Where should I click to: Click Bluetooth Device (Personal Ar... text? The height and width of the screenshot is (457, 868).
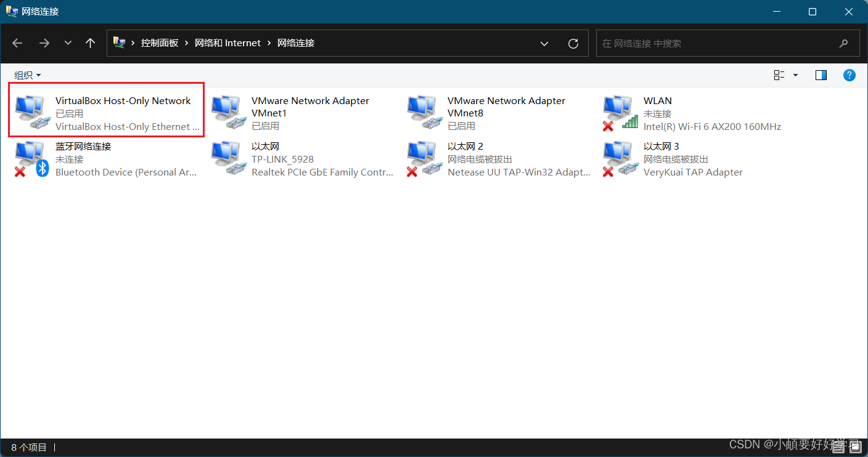[x=126, y=172]
